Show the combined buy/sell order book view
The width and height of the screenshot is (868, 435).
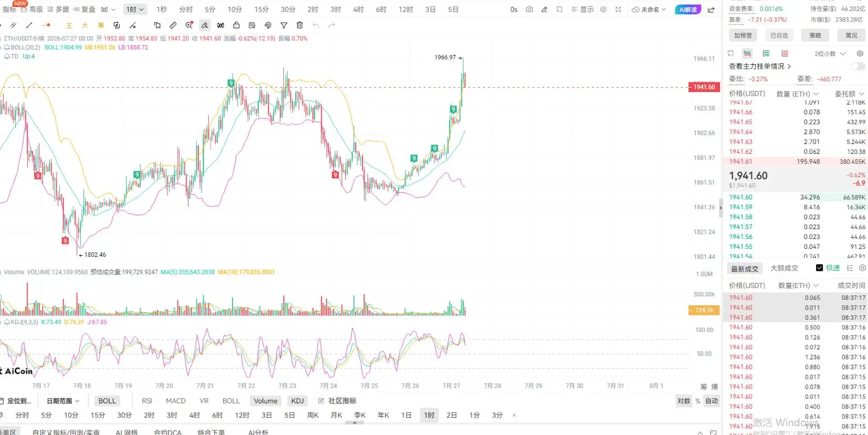(747, 54)
